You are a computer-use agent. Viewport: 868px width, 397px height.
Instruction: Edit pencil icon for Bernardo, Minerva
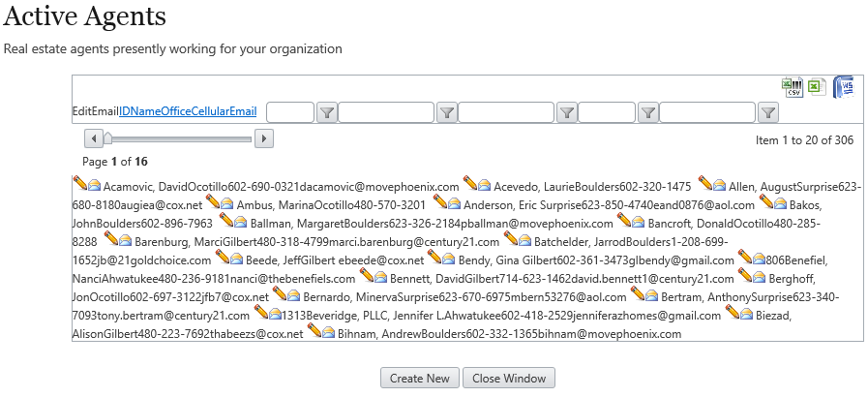click(280, 292)
